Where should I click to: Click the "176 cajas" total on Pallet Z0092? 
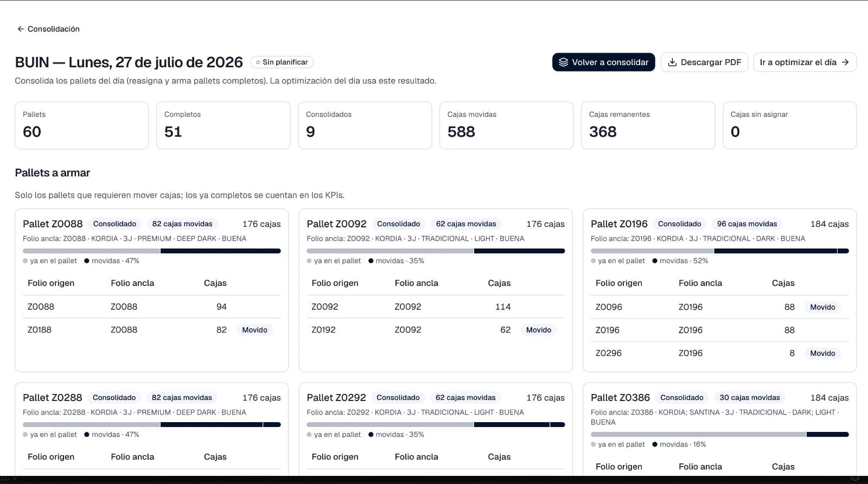pos(545,224)
